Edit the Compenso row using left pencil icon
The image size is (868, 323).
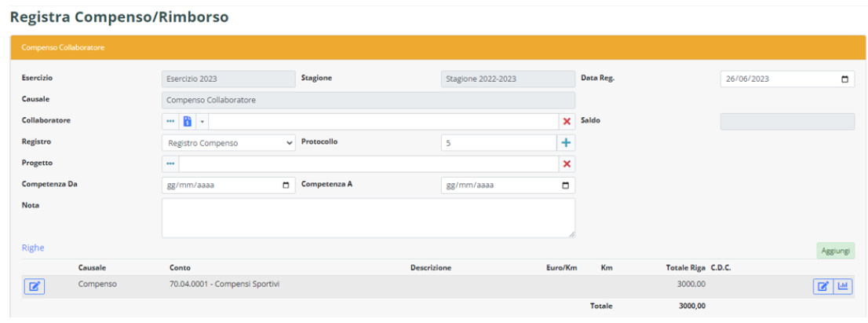pyautogui.click(x=35, y=286)
